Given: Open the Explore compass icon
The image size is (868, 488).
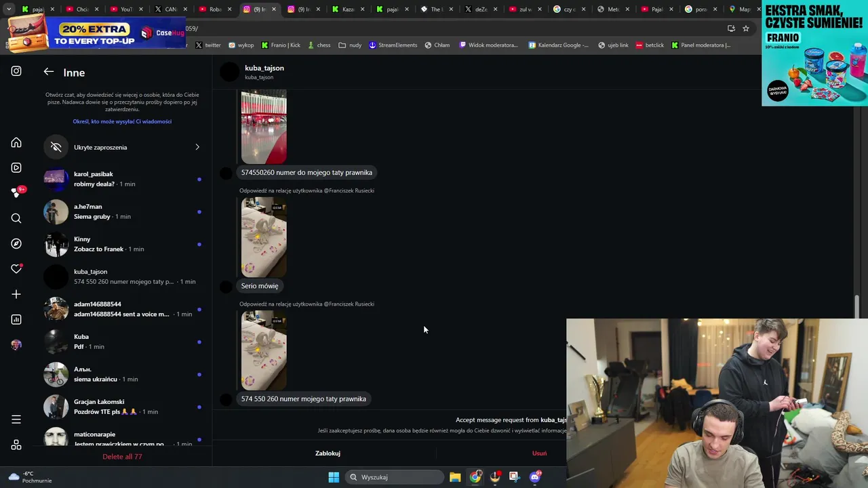Looking at the screenshot, I should (x=16, y=243).
